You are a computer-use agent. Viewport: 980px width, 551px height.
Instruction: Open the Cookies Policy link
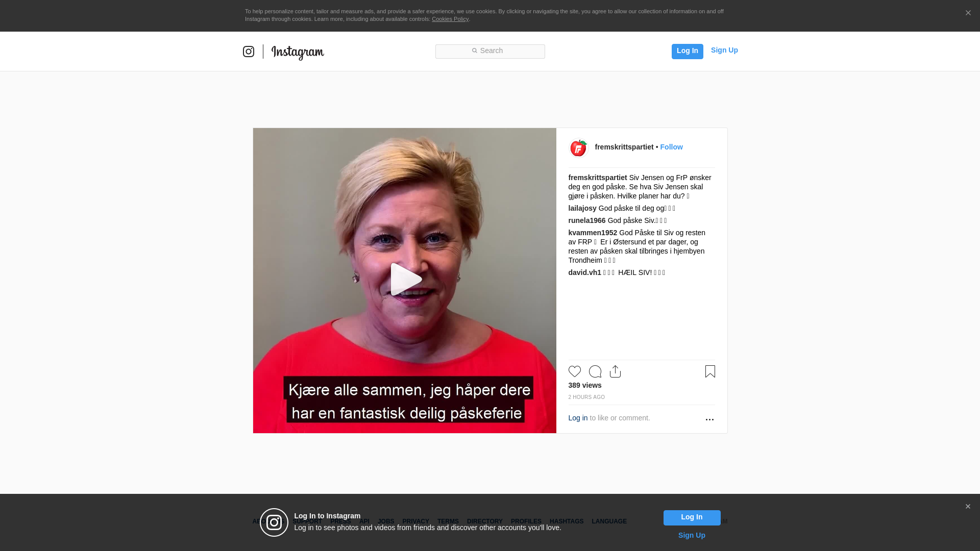(x=450, y=19)
